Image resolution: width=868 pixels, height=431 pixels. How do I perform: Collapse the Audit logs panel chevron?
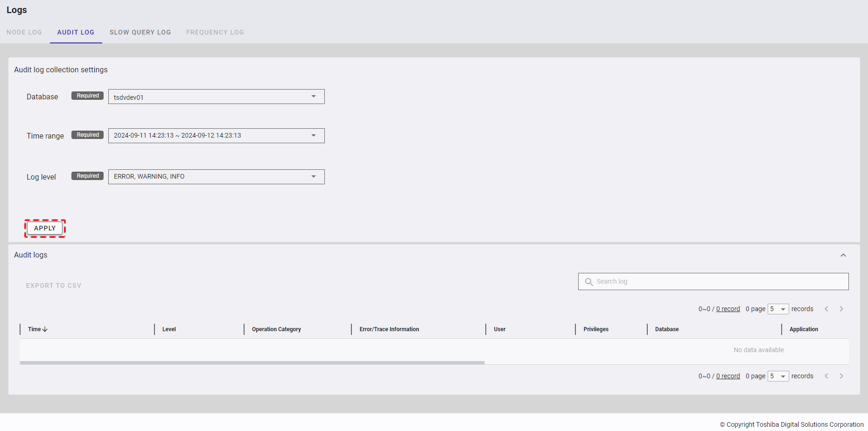[x=843, y=255]
